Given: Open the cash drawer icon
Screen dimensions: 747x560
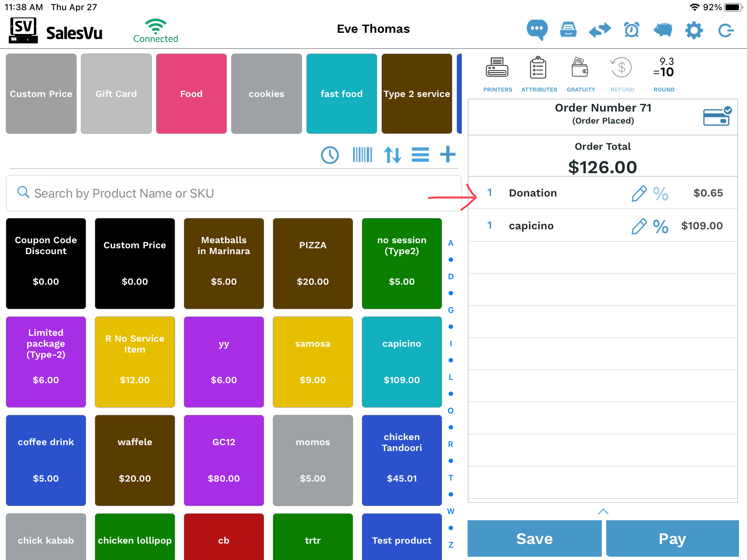Looking at the screenshot, I should click(x=568, y=30).
